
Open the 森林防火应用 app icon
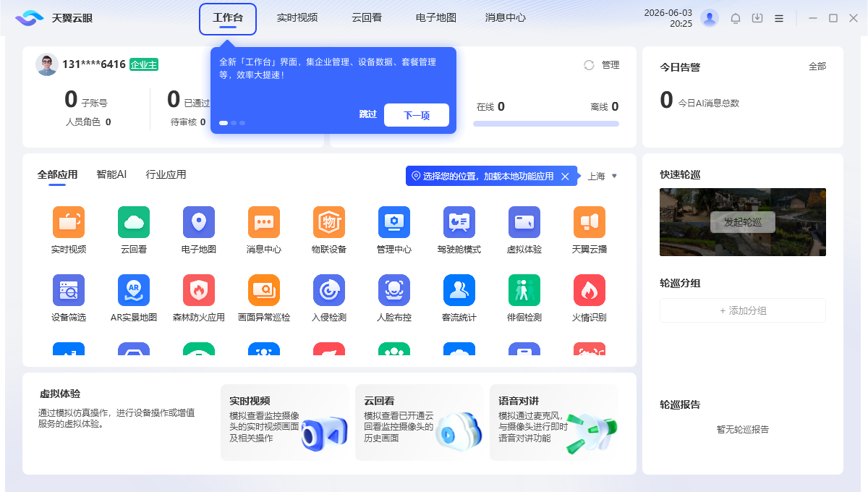[x=199, y=290]
